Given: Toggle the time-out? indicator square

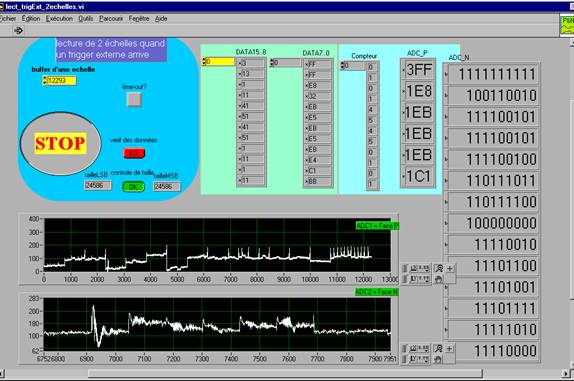Looking at the screenshot, I should click(x=134, y=99).
